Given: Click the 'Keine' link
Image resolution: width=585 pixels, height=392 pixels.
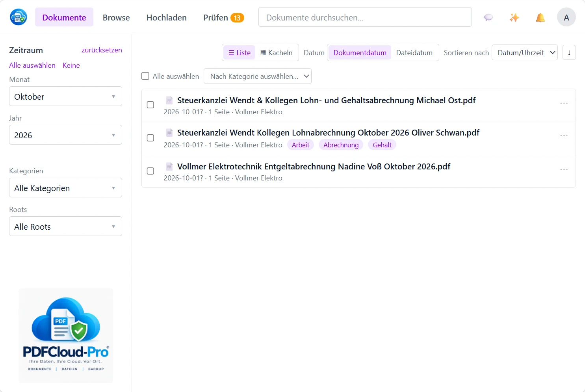Looking at the screenshot, I should click(x=71, y=65).
